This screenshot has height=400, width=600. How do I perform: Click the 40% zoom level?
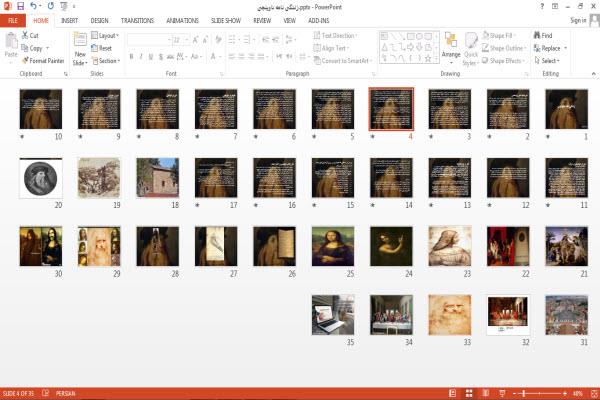pyautogui.click(x=578, y=393)
